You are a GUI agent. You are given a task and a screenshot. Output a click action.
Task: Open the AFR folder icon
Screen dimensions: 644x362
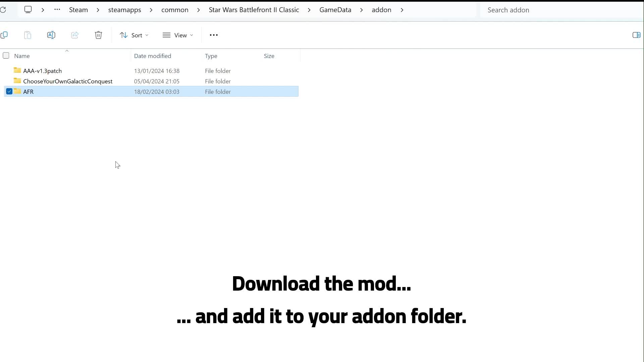(x=18, y=91)
